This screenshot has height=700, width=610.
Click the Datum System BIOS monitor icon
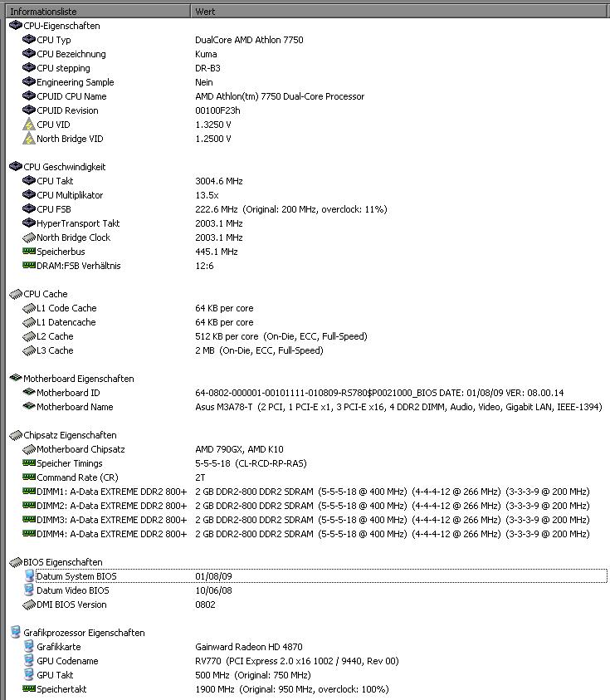(x=28, y=576)
